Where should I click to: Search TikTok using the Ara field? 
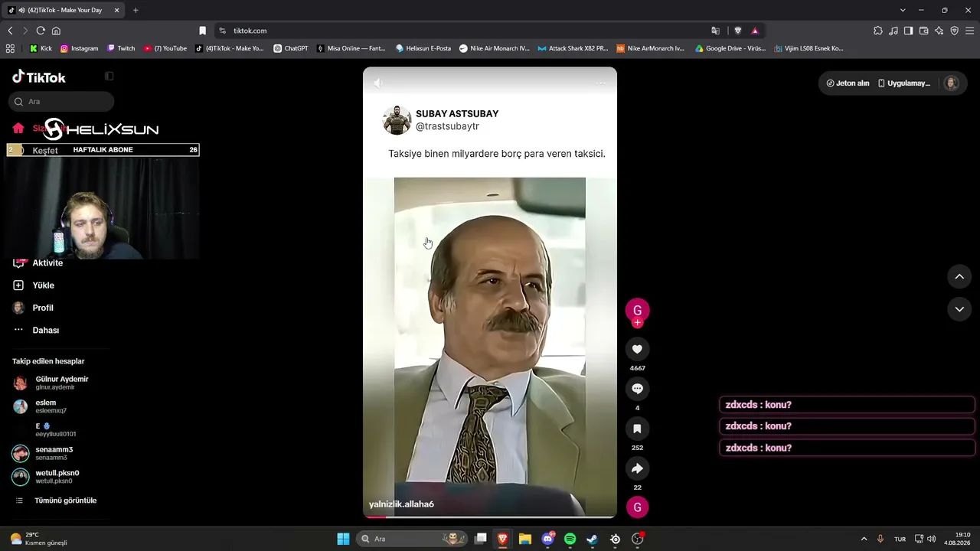point(61,102)
